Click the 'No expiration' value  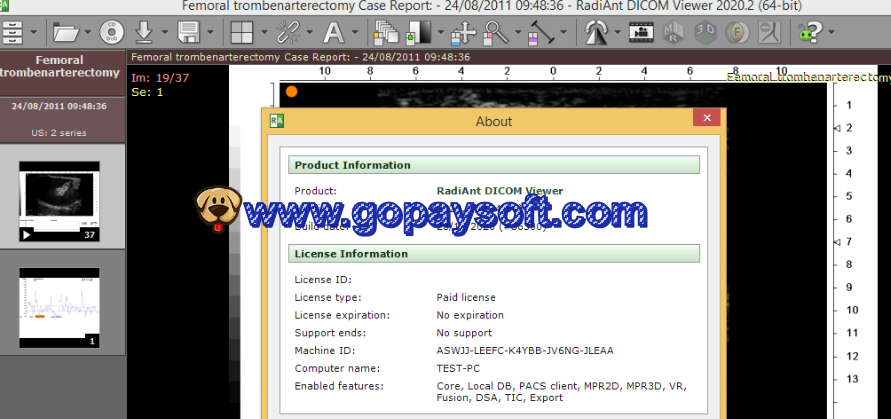click(x=470, y=315)
